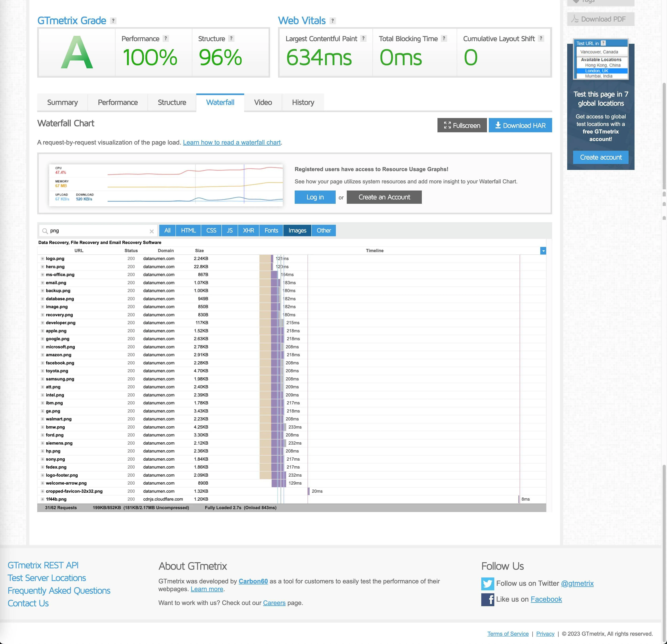Toggle the XHR request filter
The width and height of the screenshot is (667, 644).
248,231
